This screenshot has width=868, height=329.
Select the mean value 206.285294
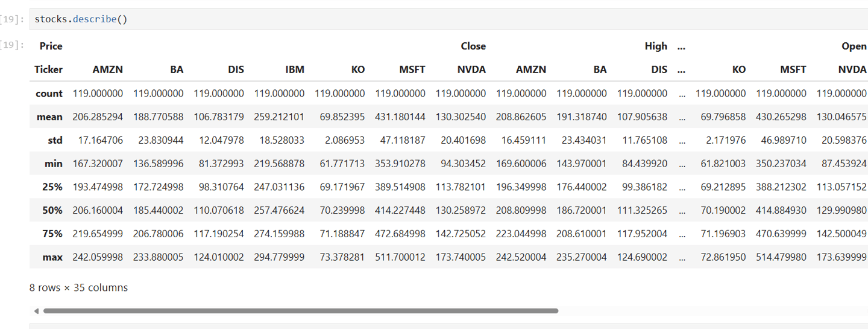click(98, 117)
